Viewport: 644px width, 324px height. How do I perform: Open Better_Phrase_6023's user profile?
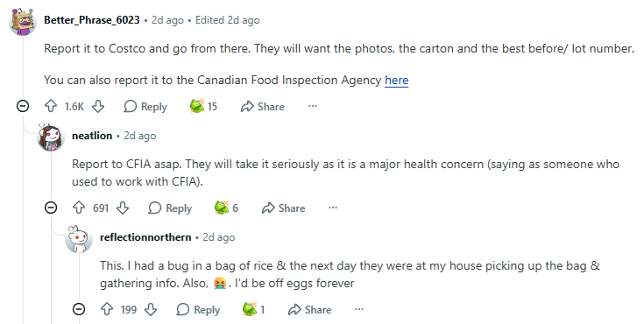pyautogui.click(x=92, y=20)
